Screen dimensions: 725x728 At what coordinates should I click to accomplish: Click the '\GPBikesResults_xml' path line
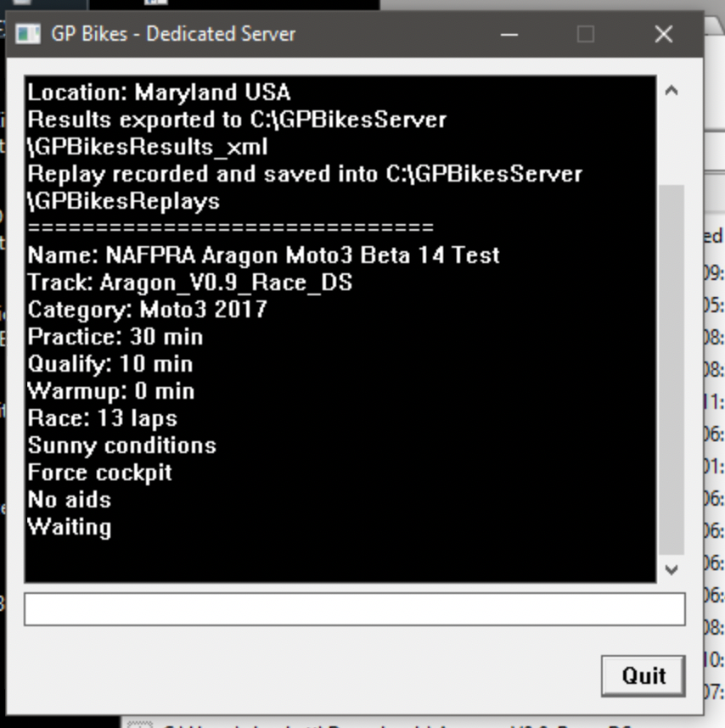pos(148,147)
